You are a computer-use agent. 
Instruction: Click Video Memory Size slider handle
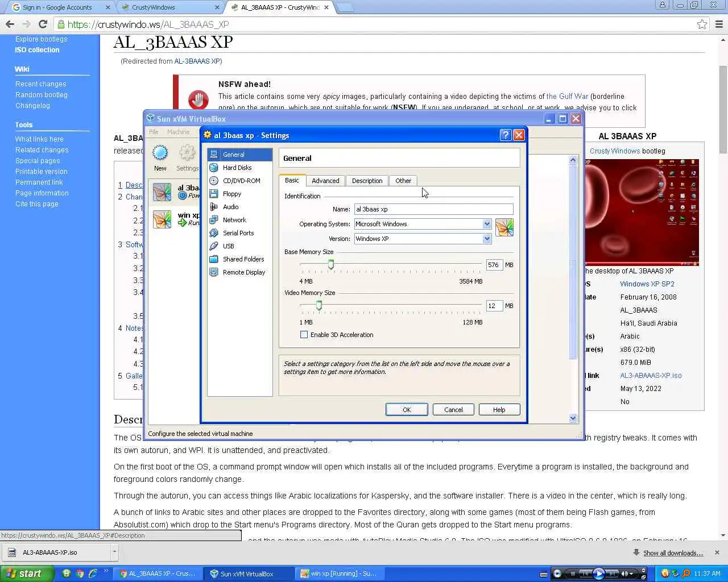tap(319, 306)
